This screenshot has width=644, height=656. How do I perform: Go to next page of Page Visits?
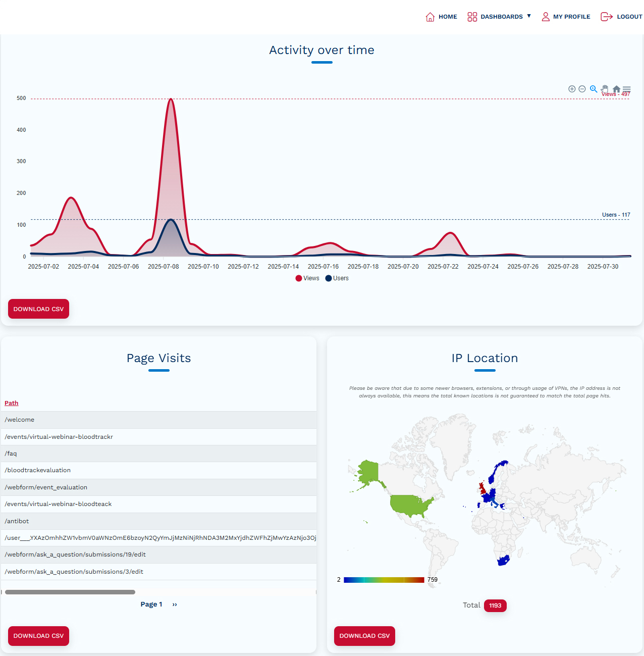click(175, 604)
